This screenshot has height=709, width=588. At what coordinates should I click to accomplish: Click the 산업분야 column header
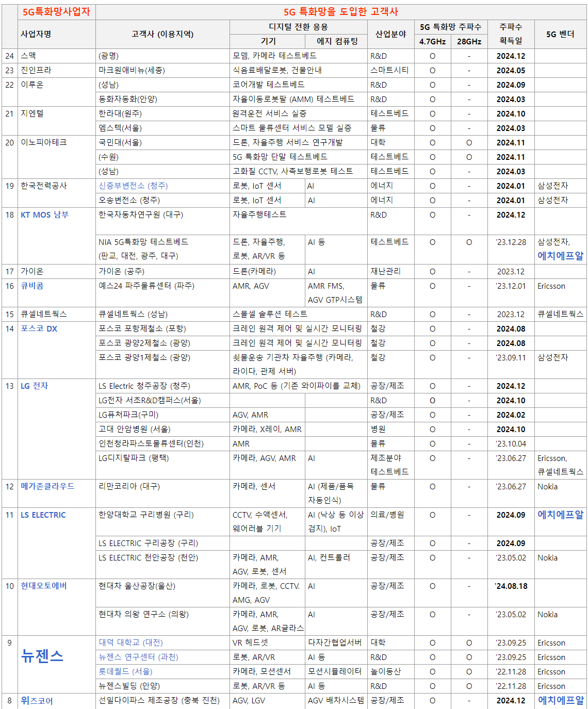pyautogui.click(x=390, y=34)
